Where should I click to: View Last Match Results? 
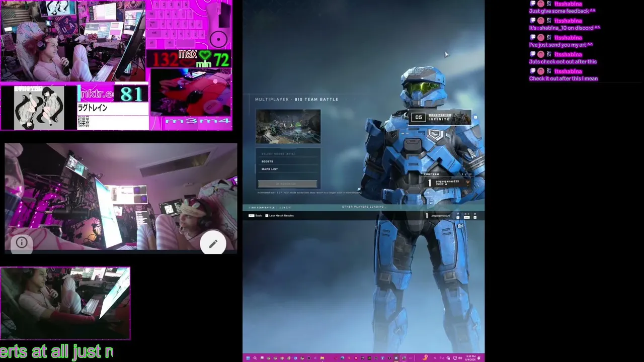(x=280, y=216)
